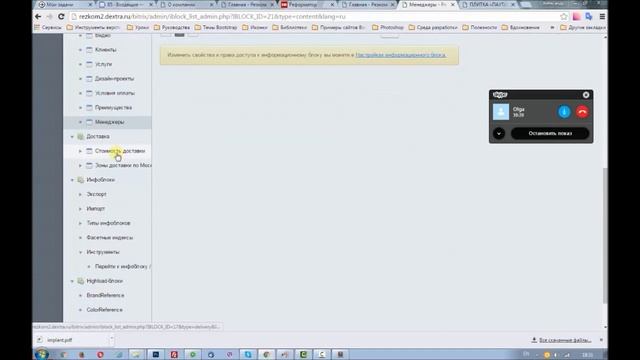Click the Условия оплаты iblock icon
This screenshot has width=640, height=360.
[x=89, y=93]
